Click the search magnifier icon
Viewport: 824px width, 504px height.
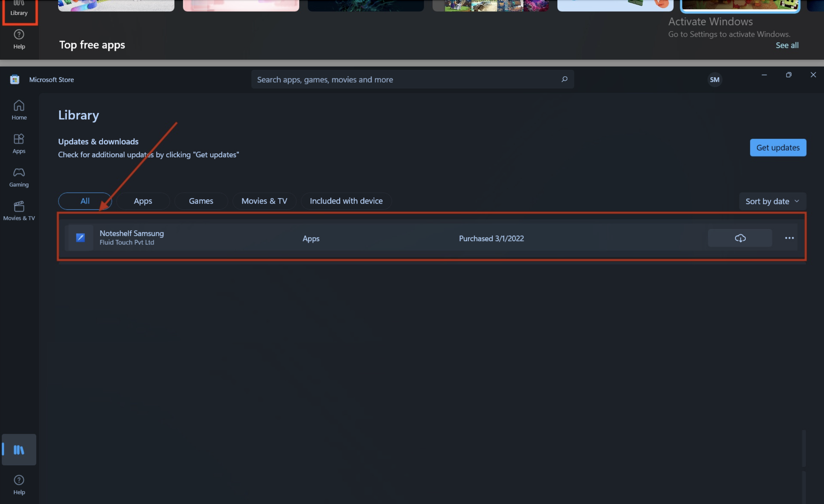pyautogui.click(x=564, y=79)
